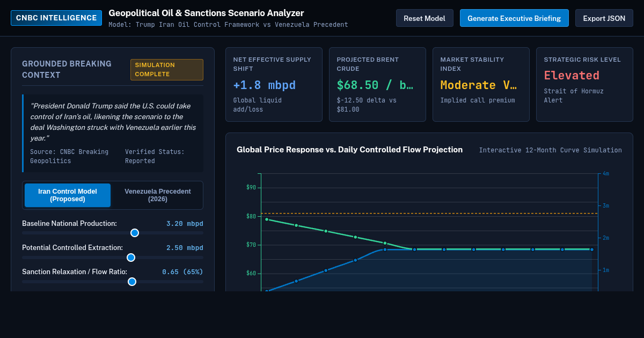Adjust the Baseline National Production slider
Image resolution: width=644 pixels, height=338 pixels.
(113, 233)
